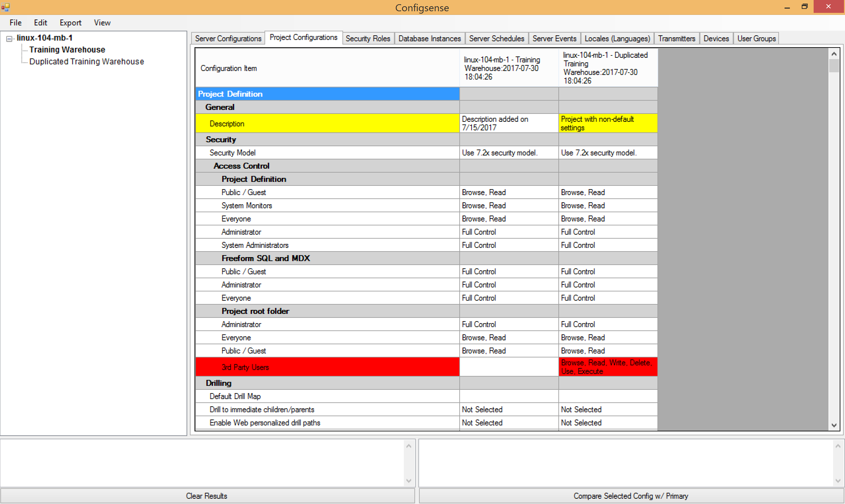Viewport: 845px width, 504px height.
Task: Click the Configsense app icon in title bar
Action: pos(5,7)
